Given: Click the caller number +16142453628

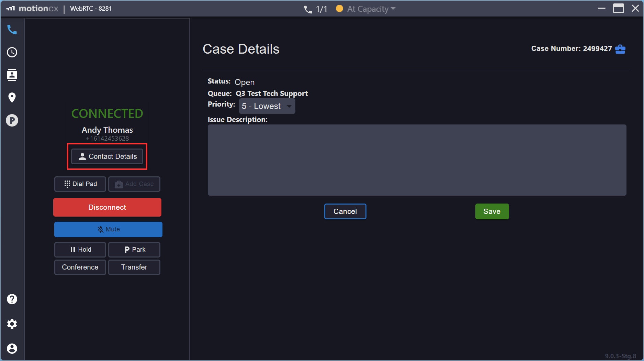Looking at the screenshot, I should [x=107, y=139].
